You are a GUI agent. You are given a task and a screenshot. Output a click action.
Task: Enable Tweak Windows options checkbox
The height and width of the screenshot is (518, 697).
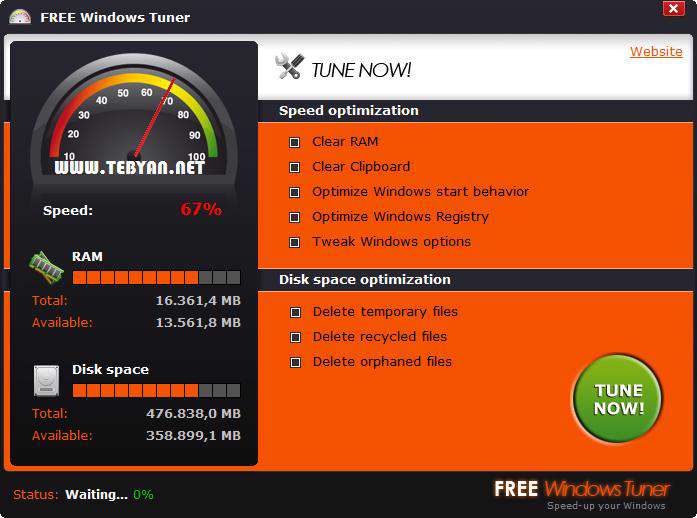coord(294,242)
